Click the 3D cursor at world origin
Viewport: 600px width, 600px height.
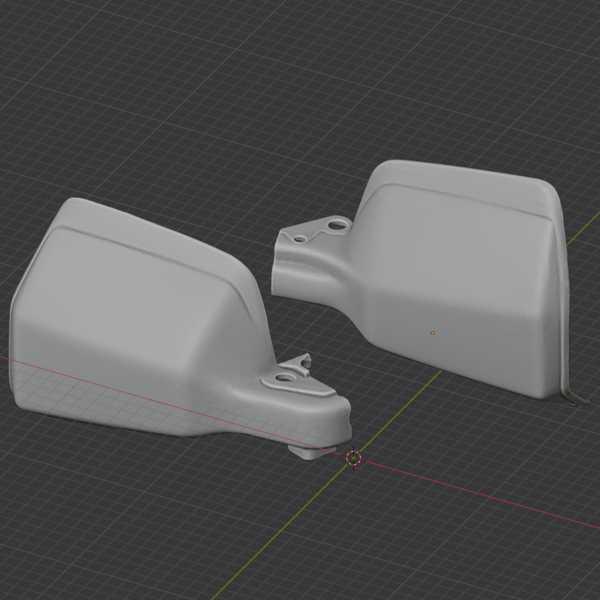point(353,457)
